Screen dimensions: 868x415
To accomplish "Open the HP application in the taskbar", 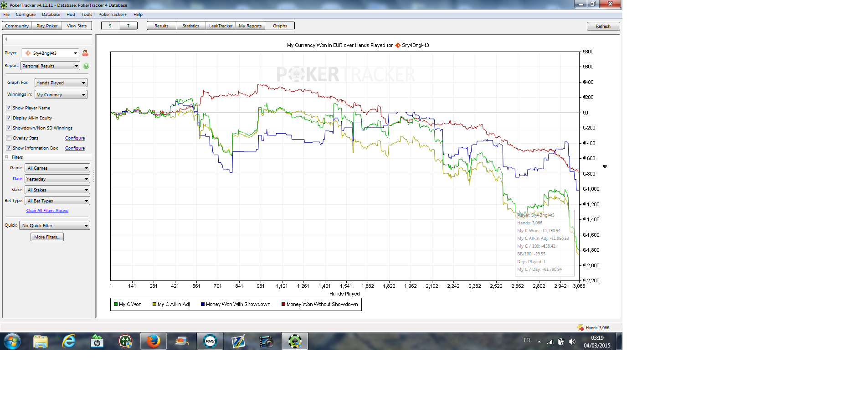I will [97, 341].
